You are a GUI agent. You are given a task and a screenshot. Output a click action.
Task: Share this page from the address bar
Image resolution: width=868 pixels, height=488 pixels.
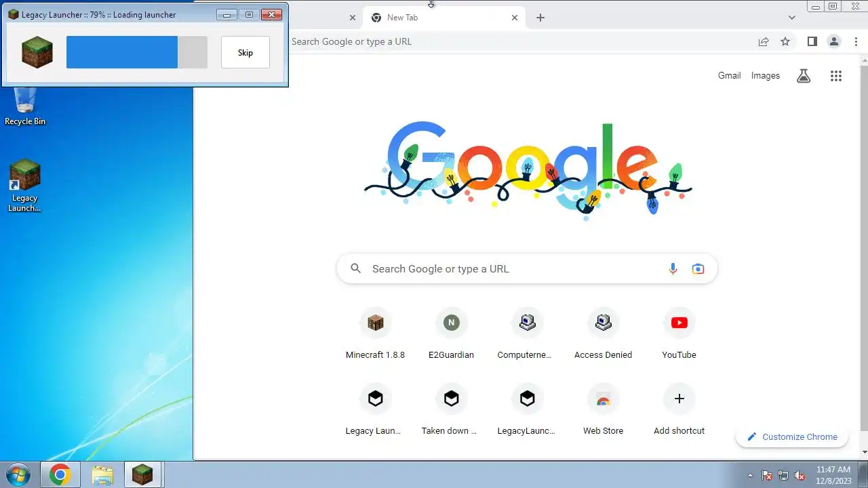coord(764,41)
